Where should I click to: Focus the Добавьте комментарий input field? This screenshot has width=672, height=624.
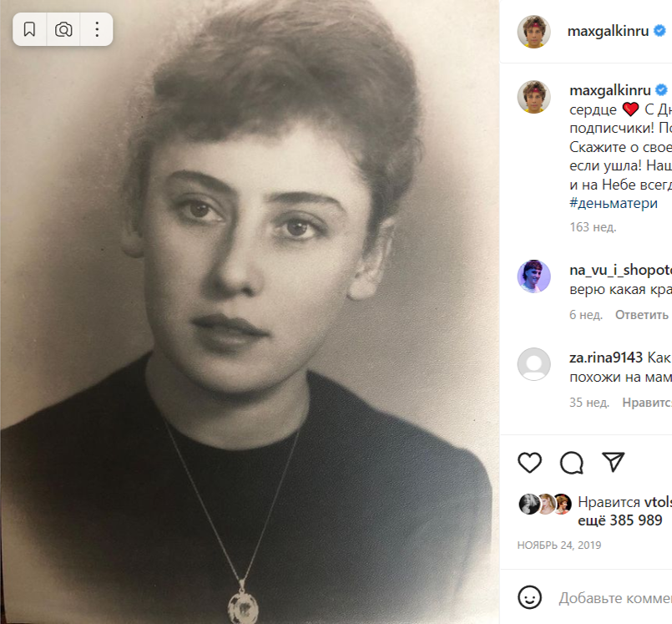[x=614, y=598]
